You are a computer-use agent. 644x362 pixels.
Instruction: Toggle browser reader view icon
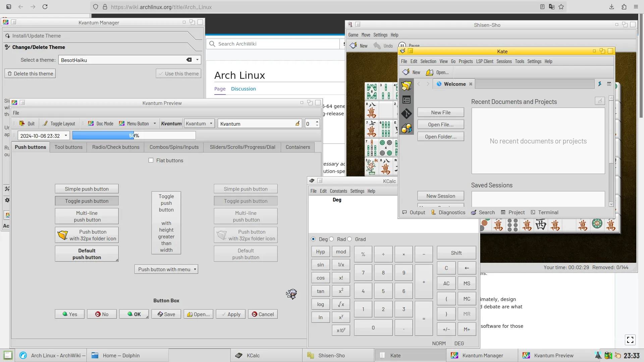[542, 7]
